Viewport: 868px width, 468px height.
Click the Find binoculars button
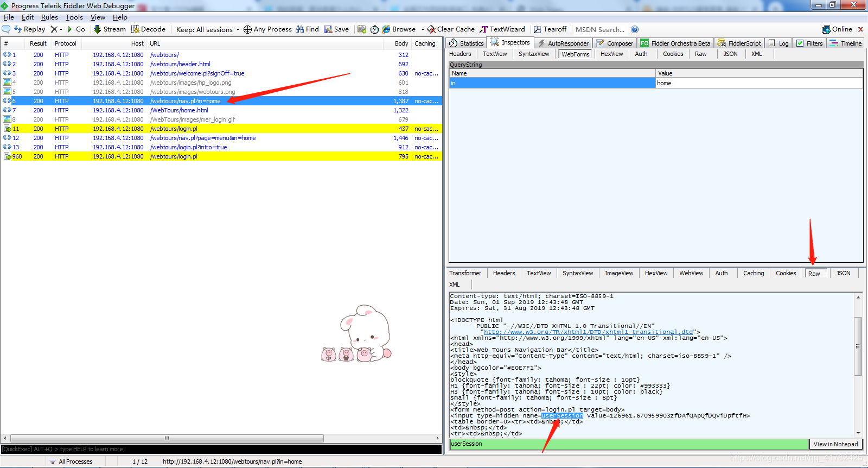click(307, 29)
